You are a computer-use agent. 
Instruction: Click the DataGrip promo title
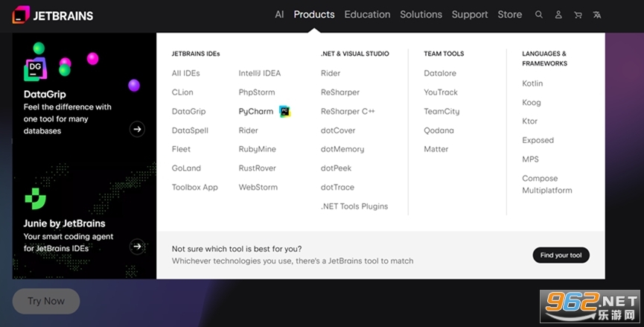[45, 95]
